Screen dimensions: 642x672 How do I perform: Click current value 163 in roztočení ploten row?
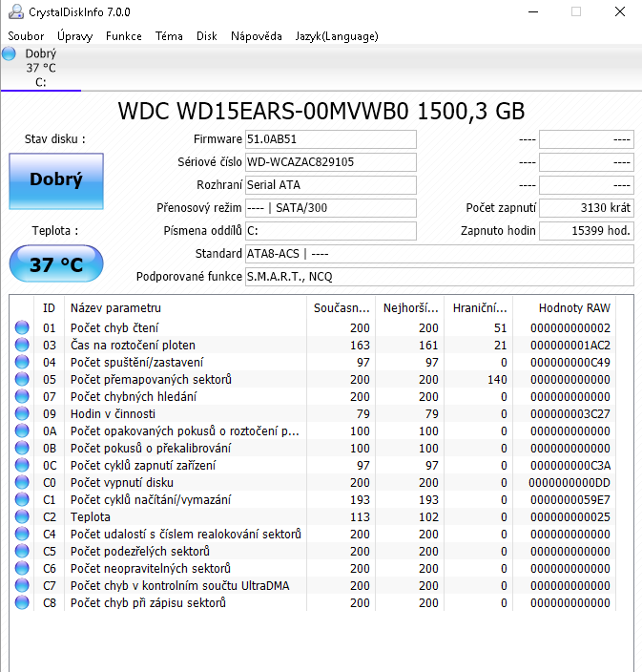(x=360, y=345)
